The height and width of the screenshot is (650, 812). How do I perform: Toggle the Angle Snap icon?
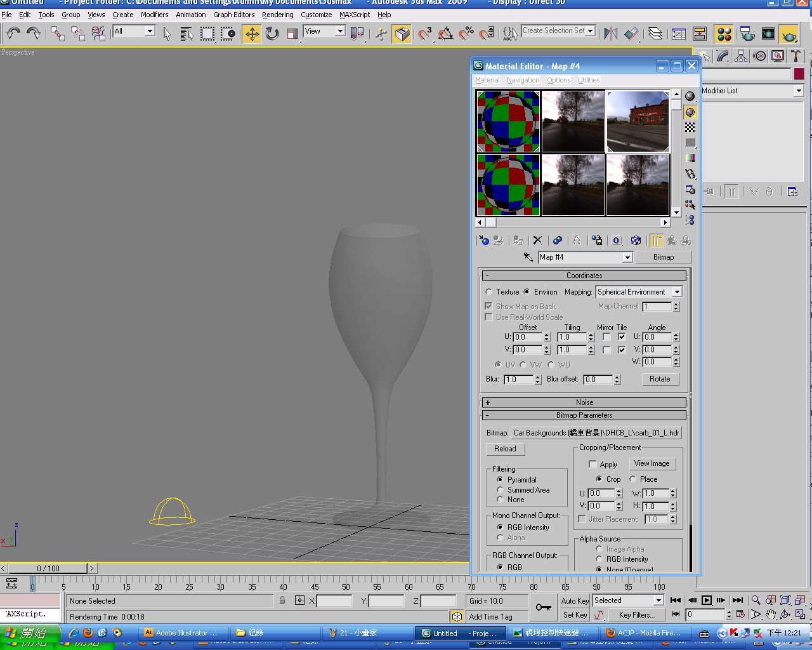445,34
